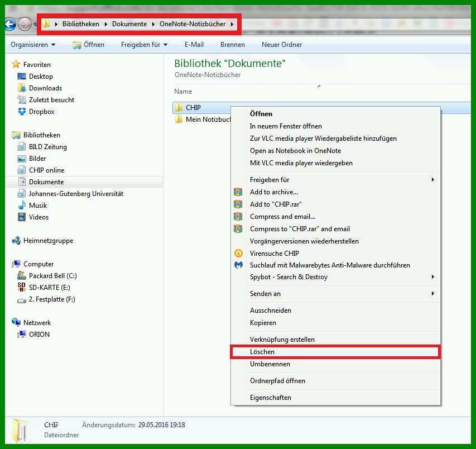
Task: Choose In neuem Fenster öffnen
Action: click(x=335, y=126)
